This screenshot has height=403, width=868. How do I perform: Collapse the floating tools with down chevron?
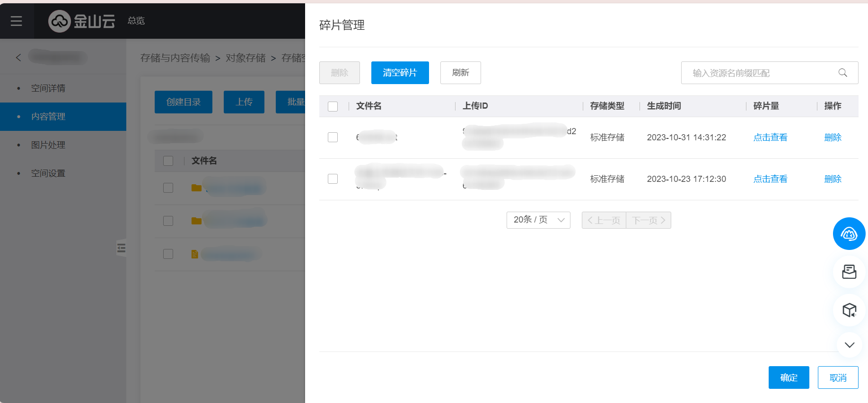[x=849, y=345]
